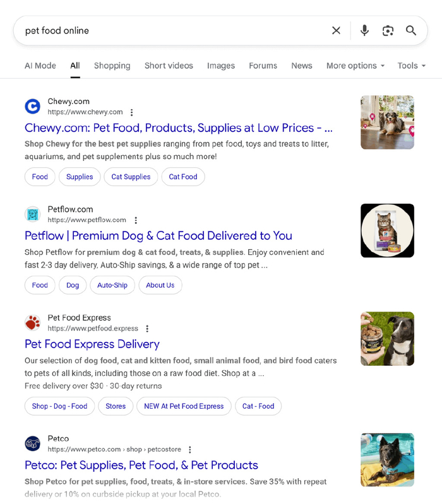Open the three-dot menu beside chewy.com URL

click(x=131, y=112)
